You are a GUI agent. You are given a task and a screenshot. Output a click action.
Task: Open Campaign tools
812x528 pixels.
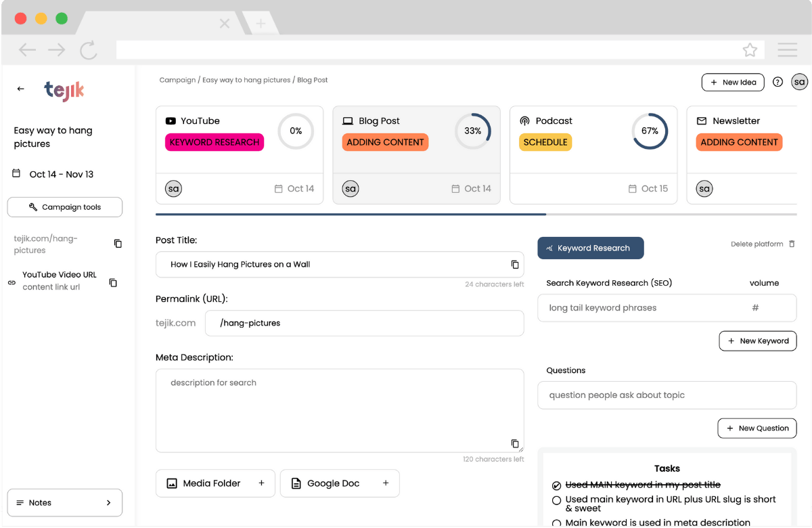click(x=65, y=207)
